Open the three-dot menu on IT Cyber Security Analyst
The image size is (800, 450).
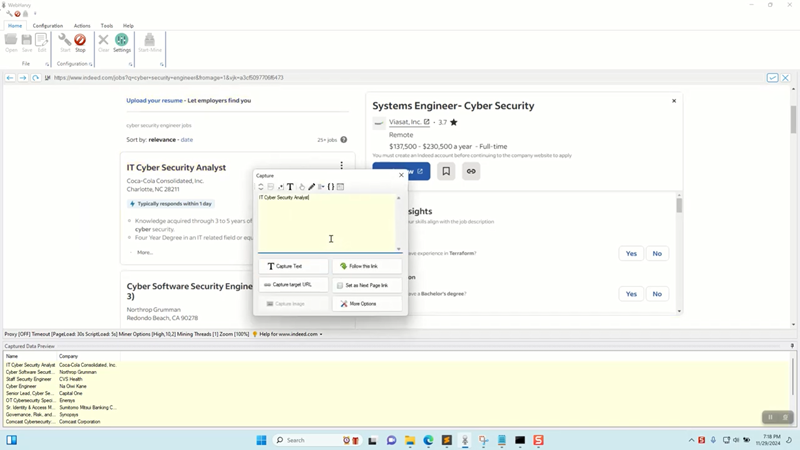341,166
